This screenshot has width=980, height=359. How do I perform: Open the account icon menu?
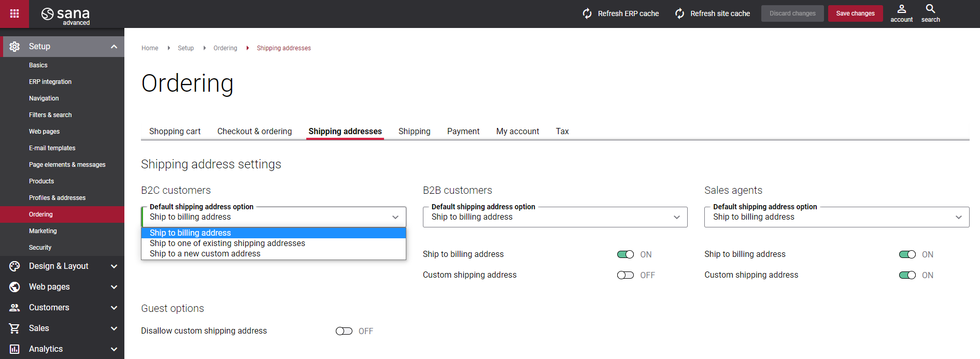click(x=902, y=9)
